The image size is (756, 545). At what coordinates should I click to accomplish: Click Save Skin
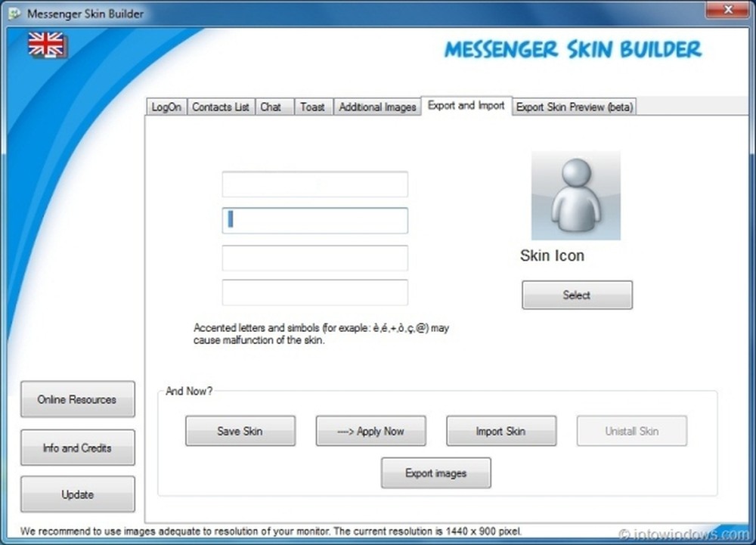240,431
